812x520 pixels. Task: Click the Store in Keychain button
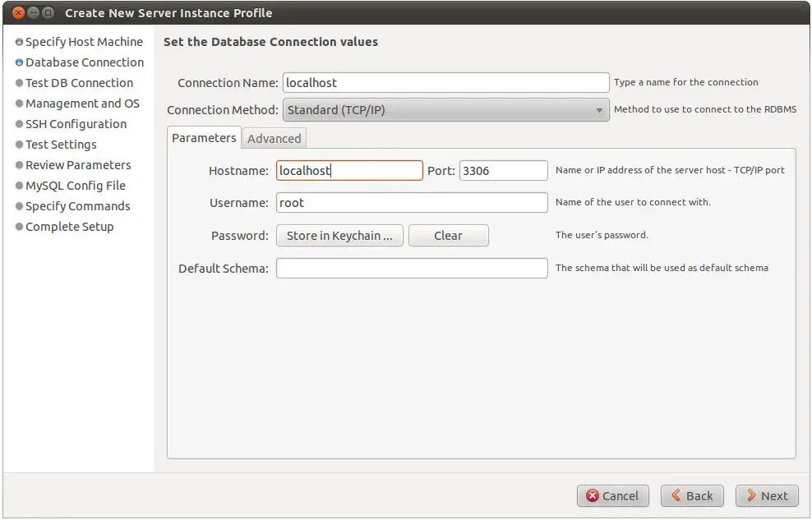point(339,236)
